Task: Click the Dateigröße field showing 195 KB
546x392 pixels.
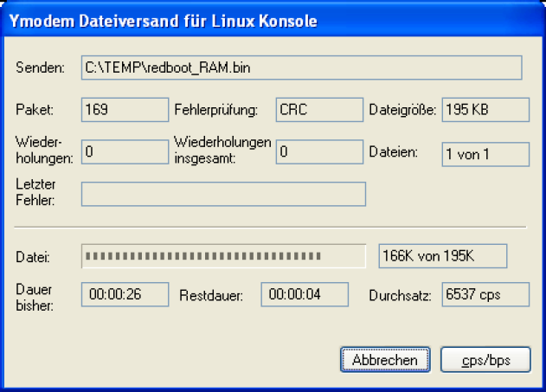Action: pos(485,110)
